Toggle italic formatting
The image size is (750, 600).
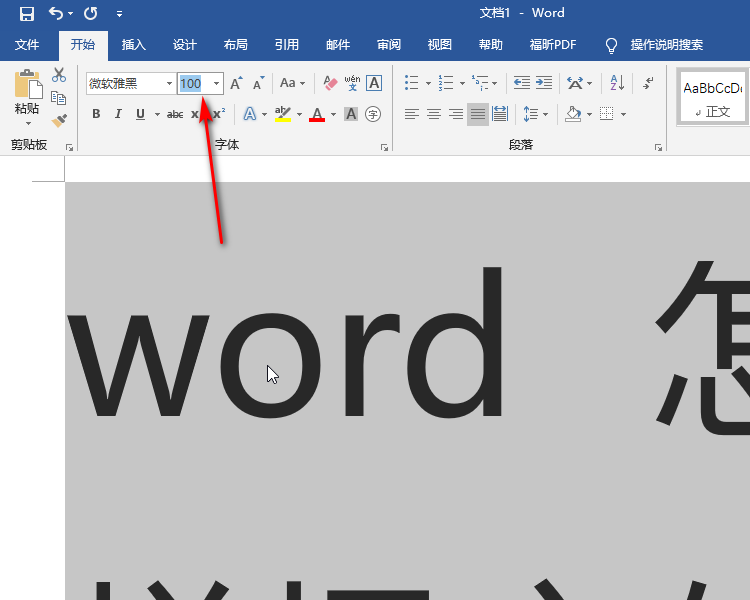(118, 114)
